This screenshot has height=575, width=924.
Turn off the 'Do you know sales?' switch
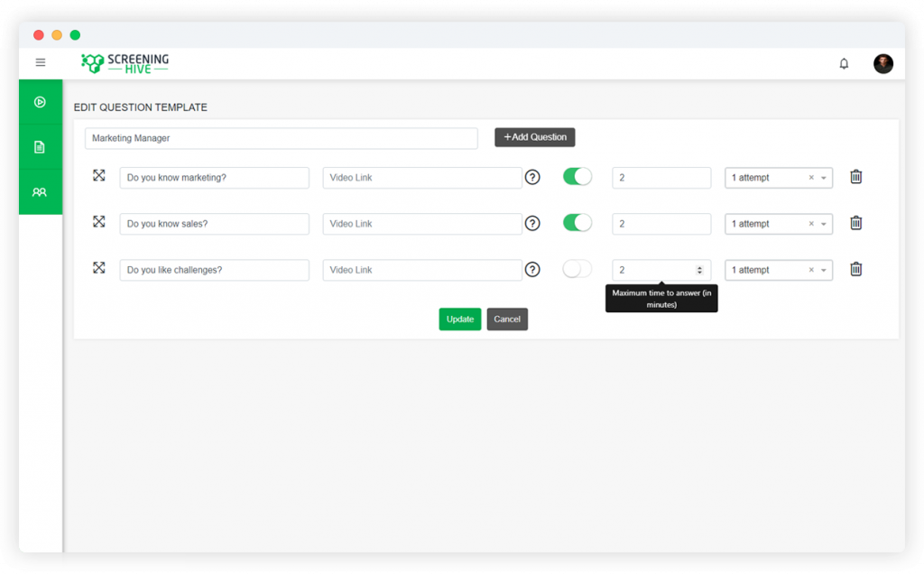tap(577, 223)
